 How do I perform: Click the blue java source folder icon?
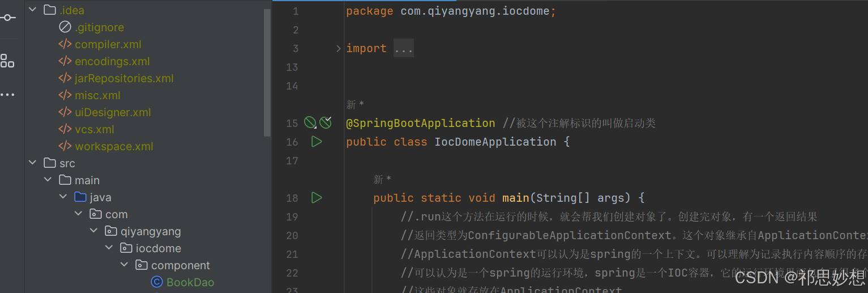click(80, 197)
